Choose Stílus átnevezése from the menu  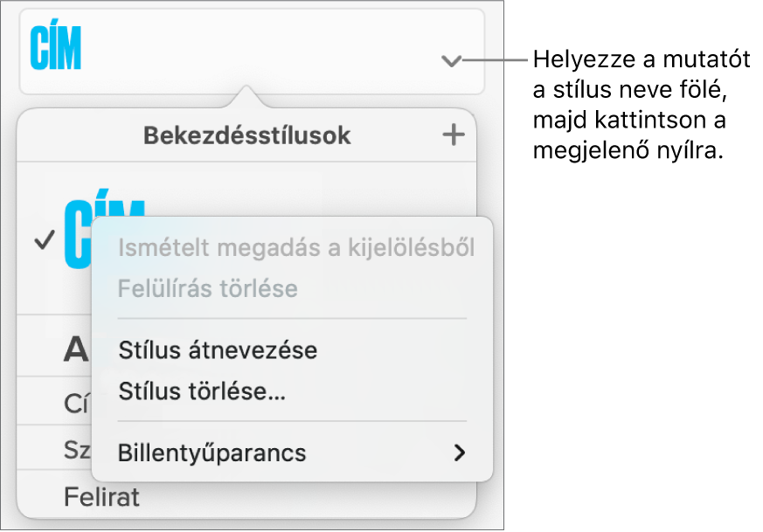[x=217, y=349]
